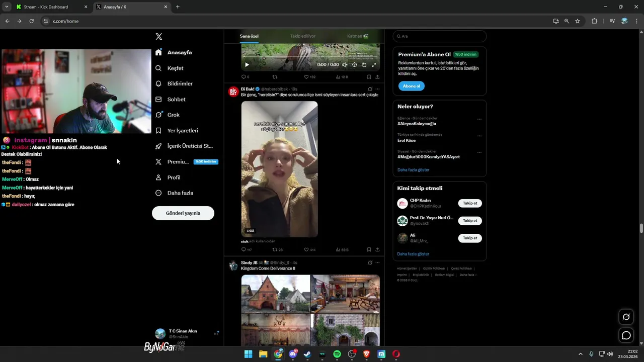Toggle picture-in-picture on the top video
Viewport: 644px width, 362px height.
364,64
